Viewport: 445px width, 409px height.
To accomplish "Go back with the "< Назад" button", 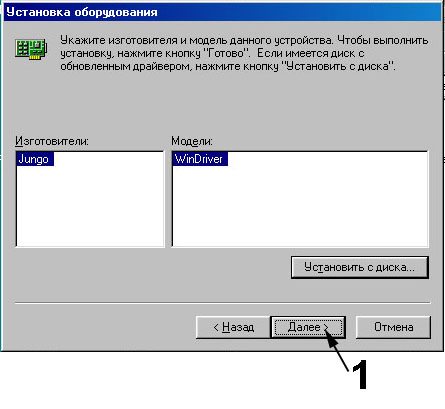I will pyautogui.click(x=233, y=327).
